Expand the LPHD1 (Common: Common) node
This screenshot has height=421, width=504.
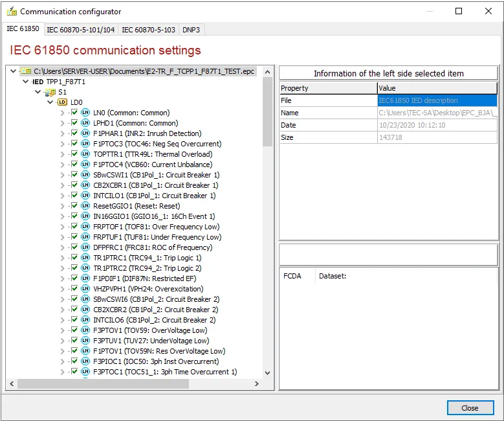[x=62, y=123]
